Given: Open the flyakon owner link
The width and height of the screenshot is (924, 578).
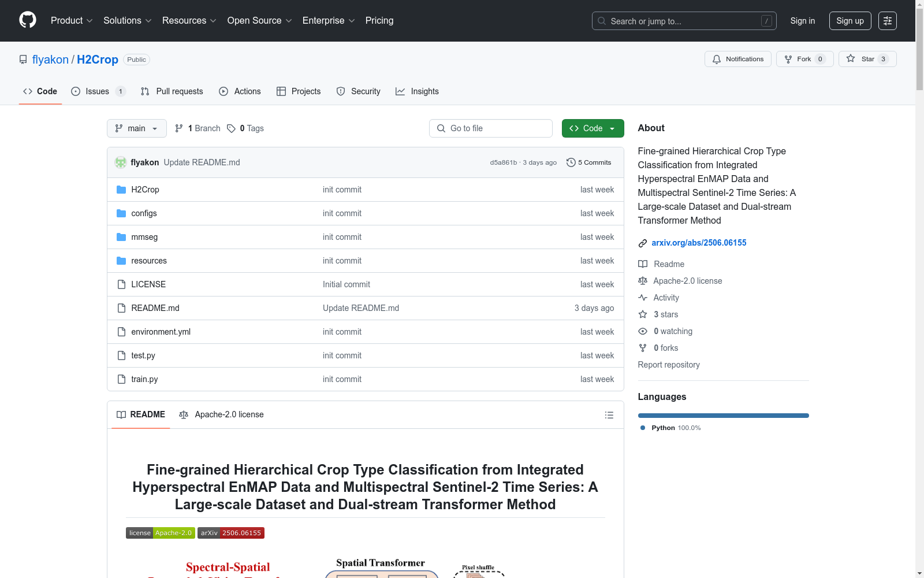Looking at the screenshot, I should [x=50, y=60].
